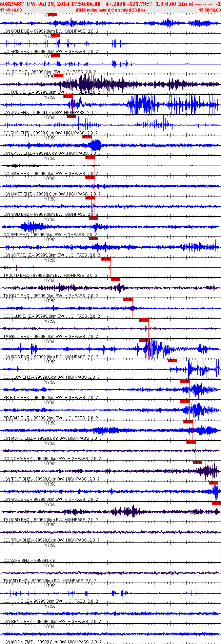Viewport: 221px width, 644px height.
Task: Click the CC WIFE BHZ station label
Action: tap(17, 561)
